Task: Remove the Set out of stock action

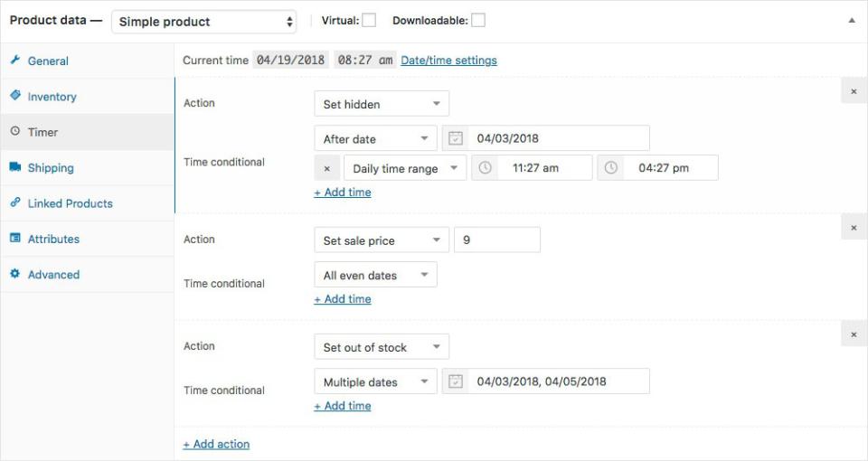Action: [x=854, y=334]
